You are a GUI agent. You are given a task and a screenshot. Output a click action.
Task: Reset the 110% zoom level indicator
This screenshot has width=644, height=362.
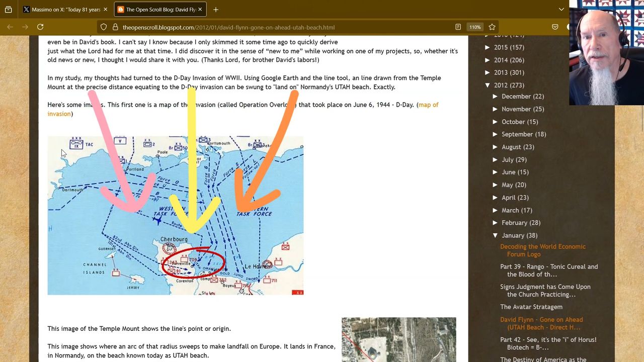[x=474, y=27]
